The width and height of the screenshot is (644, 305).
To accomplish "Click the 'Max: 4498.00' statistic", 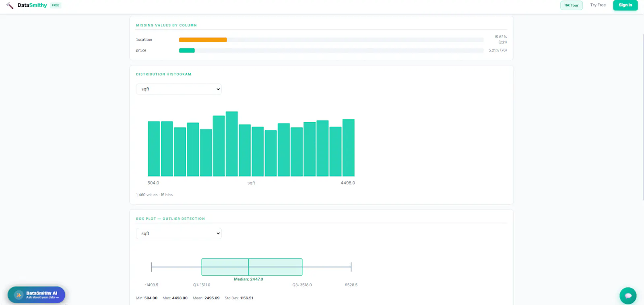I will click(175, 298).
